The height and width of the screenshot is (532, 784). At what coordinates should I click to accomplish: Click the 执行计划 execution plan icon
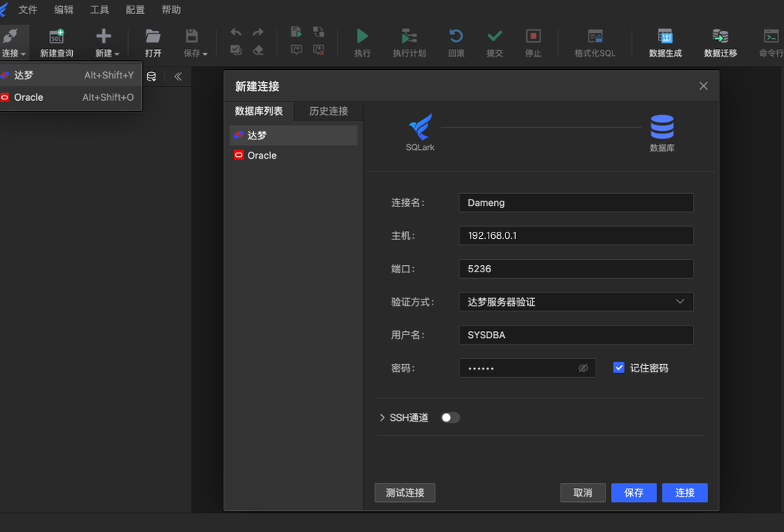[x=409, y=36]
